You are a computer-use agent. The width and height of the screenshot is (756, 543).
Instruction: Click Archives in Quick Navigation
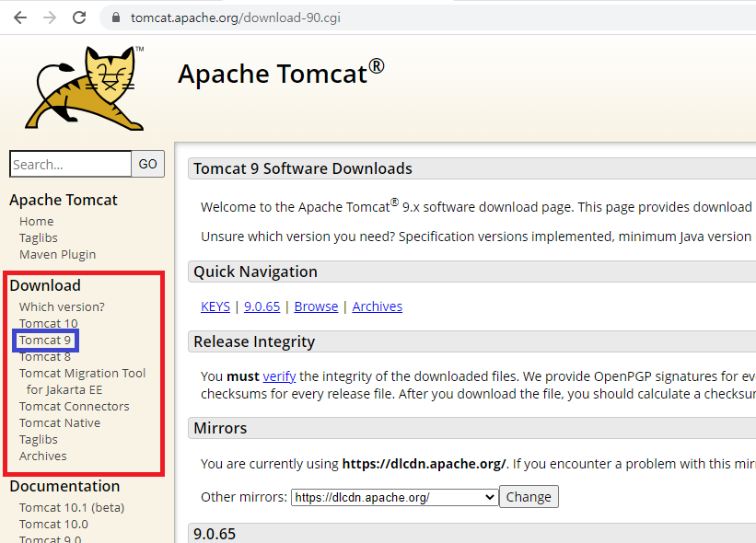coord(377,306)
